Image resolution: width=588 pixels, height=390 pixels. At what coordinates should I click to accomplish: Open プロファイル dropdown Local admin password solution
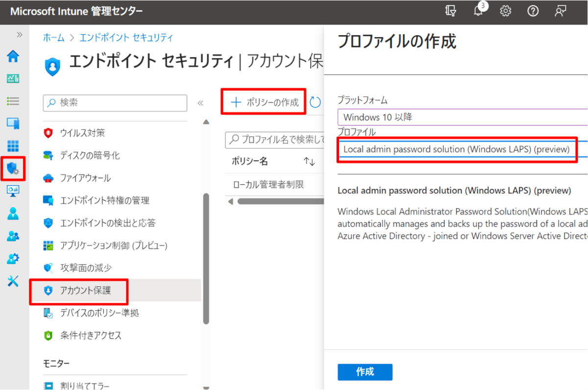click(463, 149)
